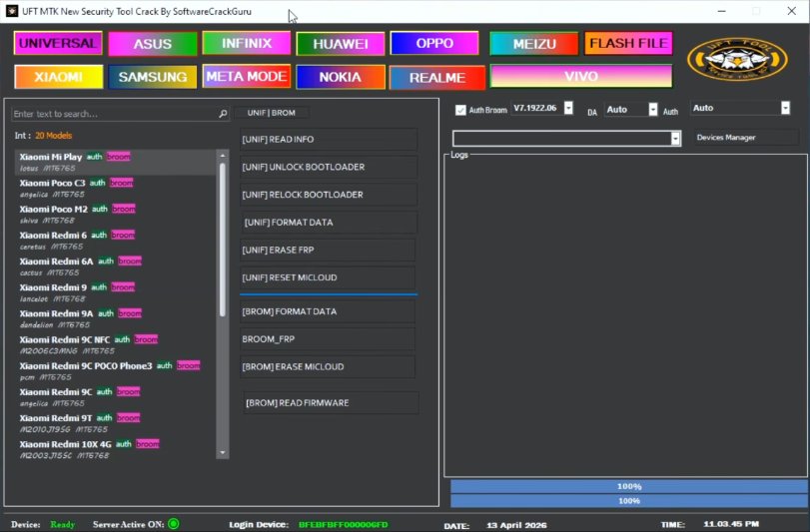The width and height of the screenshot is (810, 532).
Task: Click the auth tag on Xiaomi Poco C3
Action: [97, 183]
